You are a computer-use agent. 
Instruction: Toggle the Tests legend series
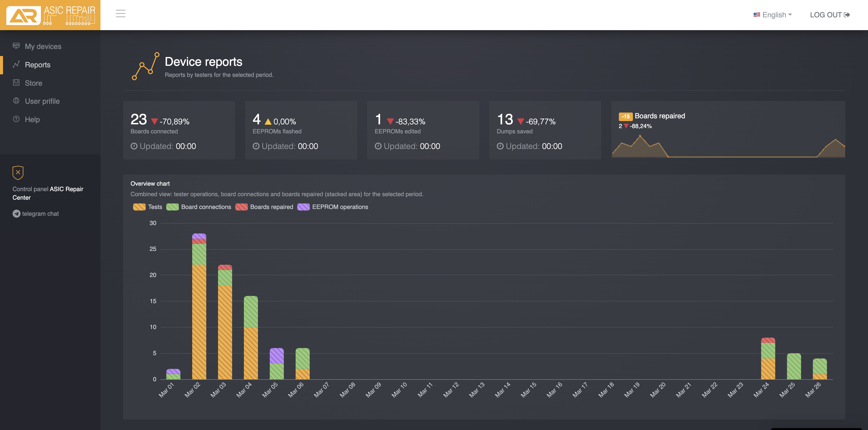[148, 207]
